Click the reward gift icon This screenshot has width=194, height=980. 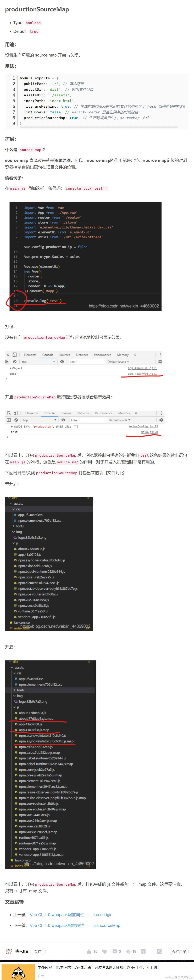point(143,951)
